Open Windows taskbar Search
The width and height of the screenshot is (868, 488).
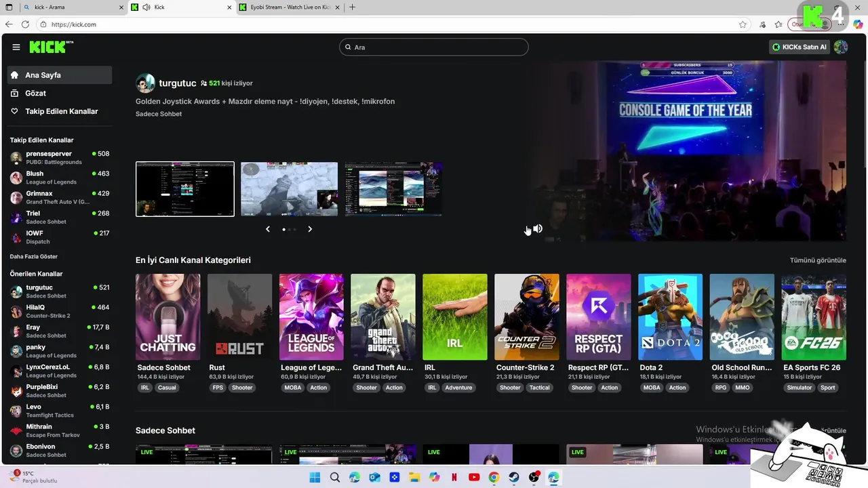tap(335, 477)
